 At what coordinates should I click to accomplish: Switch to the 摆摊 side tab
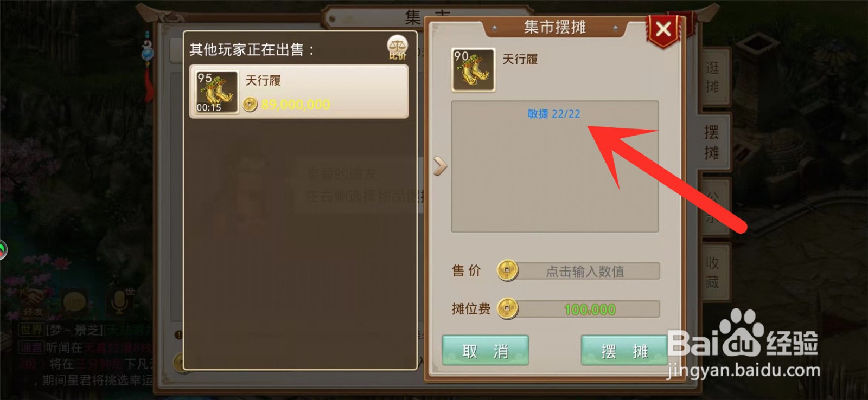[712, 142]
